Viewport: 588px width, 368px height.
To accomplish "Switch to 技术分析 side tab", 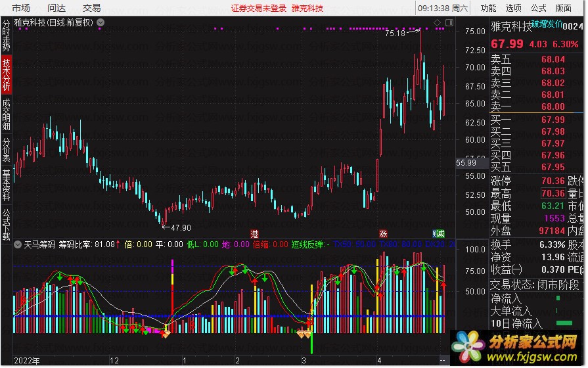I will (x=7, y=75).
